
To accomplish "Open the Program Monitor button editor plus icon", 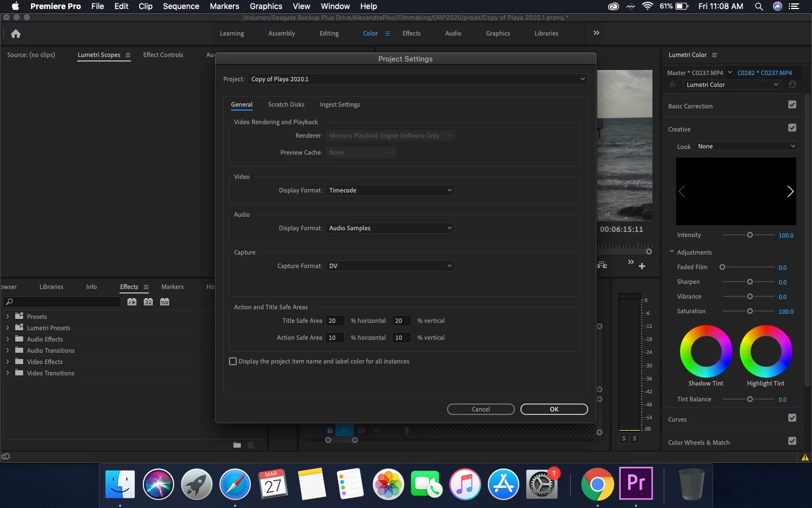I will click(x=642, y=266).
